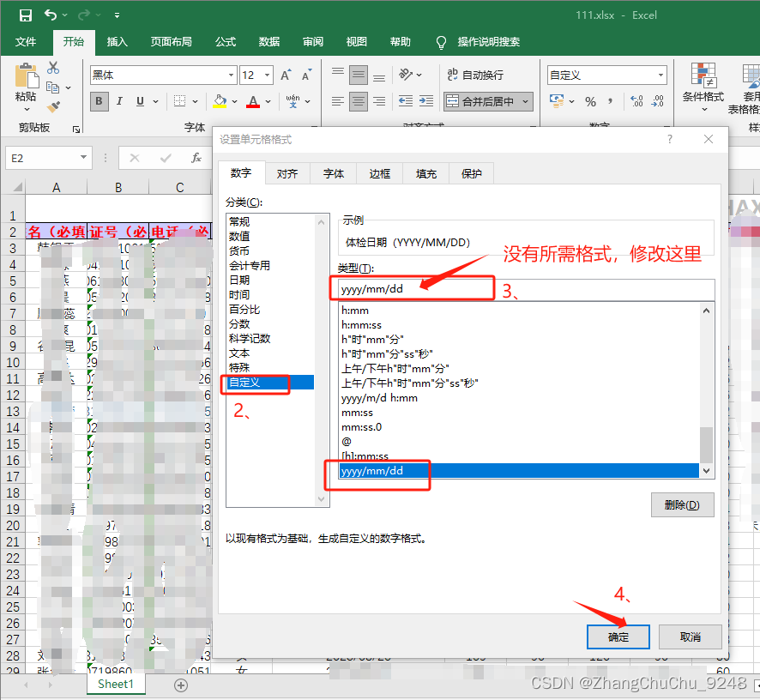Click the accounting number format icon
This screenshot has width=760, height=700.
tap(557, 101)
